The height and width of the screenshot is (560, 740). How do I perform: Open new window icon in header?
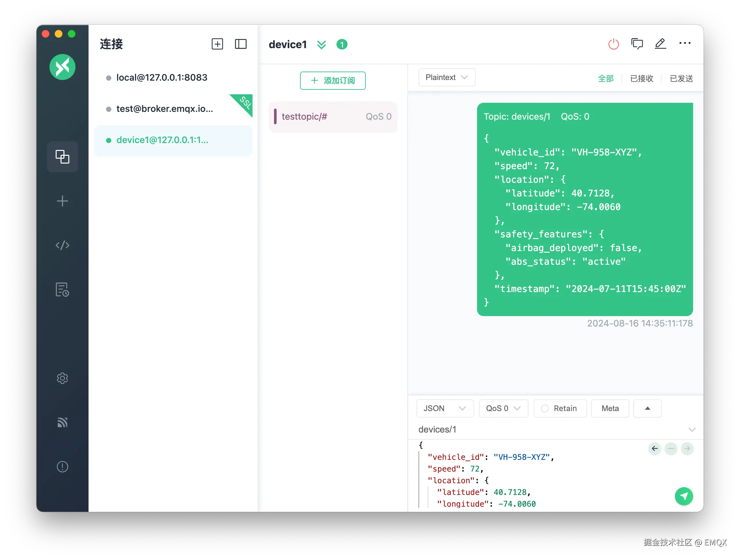pyautogui.click(x=637, y=44)
